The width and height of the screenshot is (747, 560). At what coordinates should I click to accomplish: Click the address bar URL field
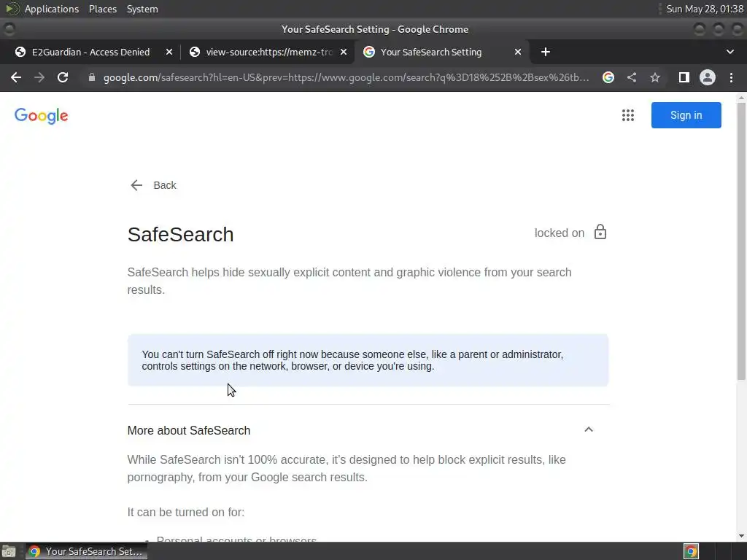(345, 77)
